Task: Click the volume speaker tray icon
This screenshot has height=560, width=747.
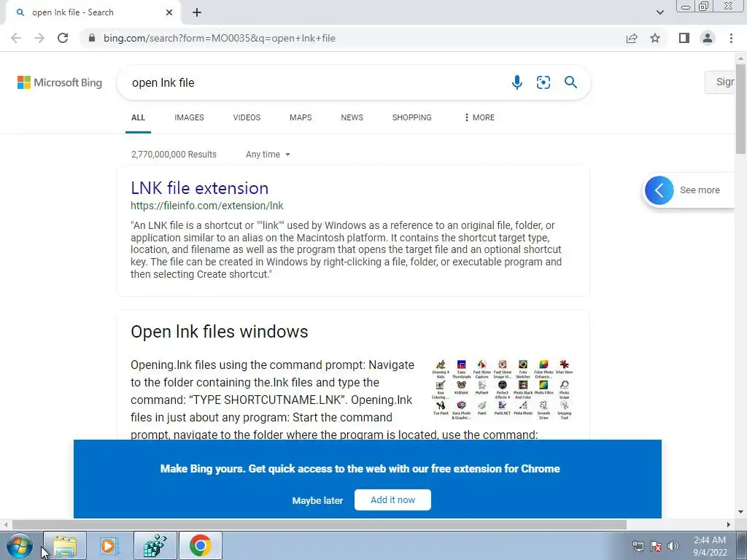Action: (x=673, y=546)
